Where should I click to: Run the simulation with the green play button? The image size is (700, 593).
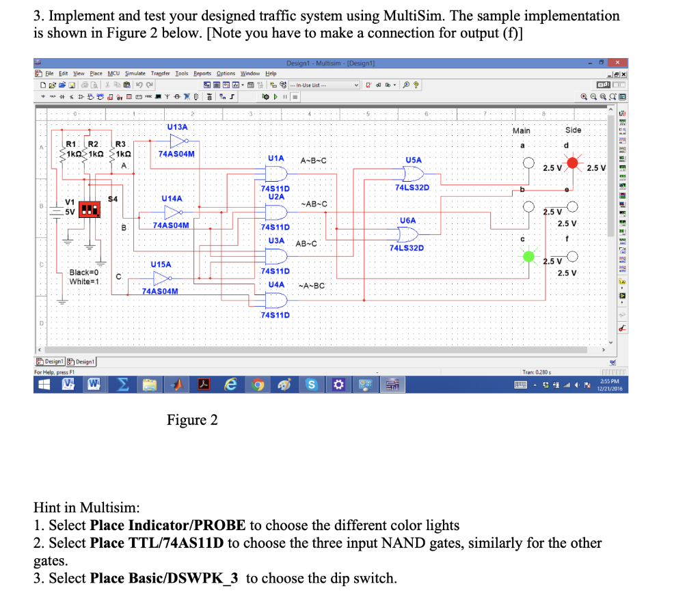point(275,96)
